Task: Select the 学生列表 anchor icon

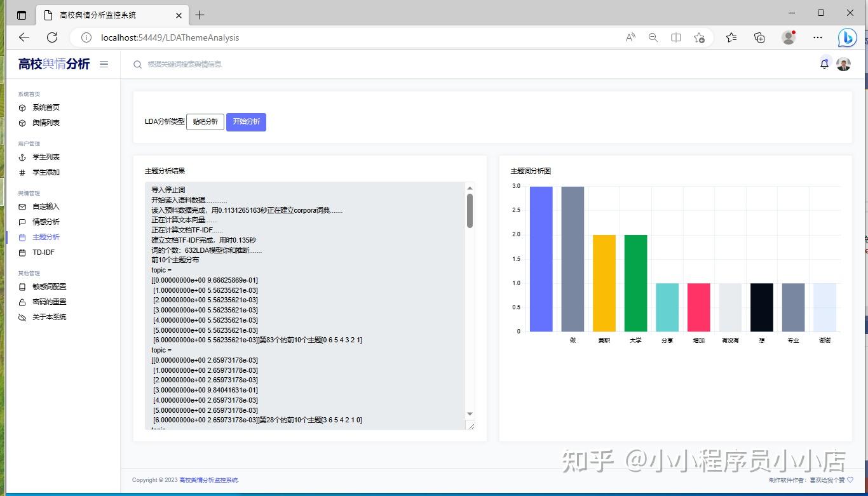Action: pyautogui.click(x=22, y=157)
